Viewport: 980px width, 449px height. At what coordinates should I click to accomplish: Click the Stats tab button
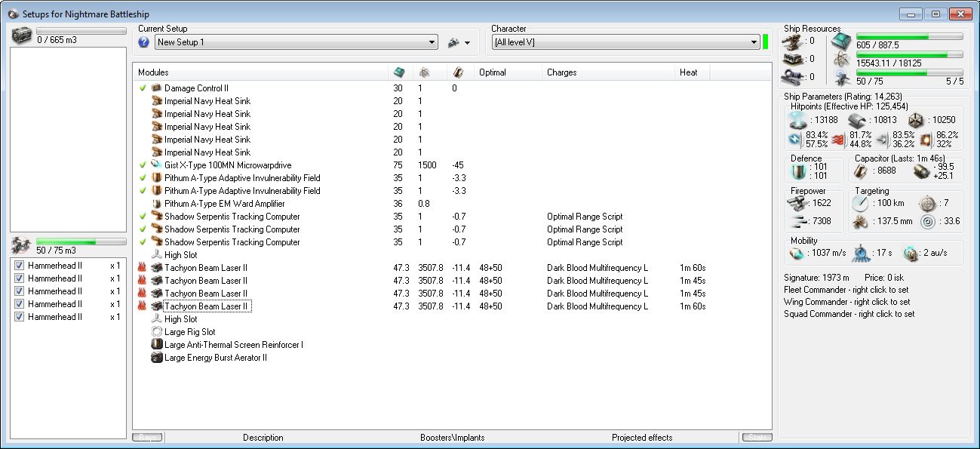pos(757,438)
